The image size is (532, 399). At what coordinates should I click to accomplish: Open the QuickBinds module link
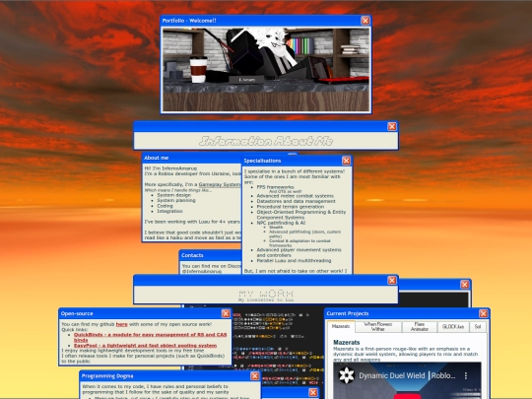click(151, 337)
